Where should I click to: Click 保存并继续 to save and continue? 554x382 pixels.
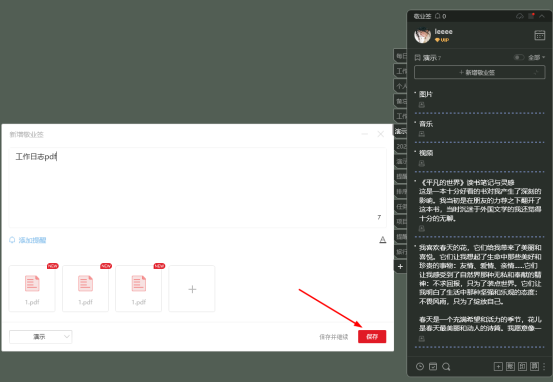pos(334,337)
